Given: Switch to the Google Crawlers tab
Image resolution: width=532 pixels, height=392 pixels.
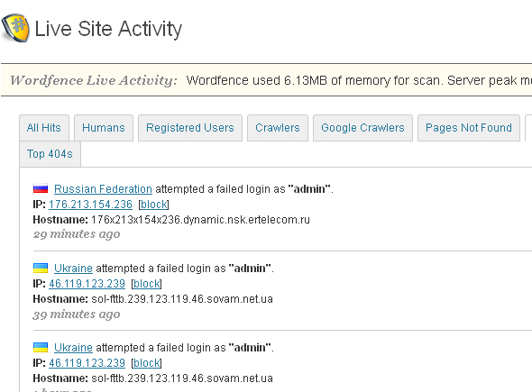Looking at the screenshot, I should pos(362,128).
